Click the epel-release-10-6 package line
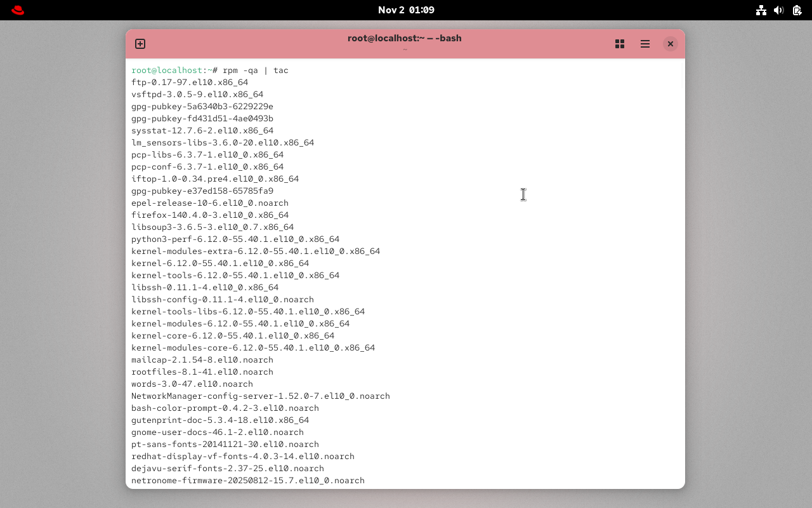812x508 pixels. click(210, 203)
